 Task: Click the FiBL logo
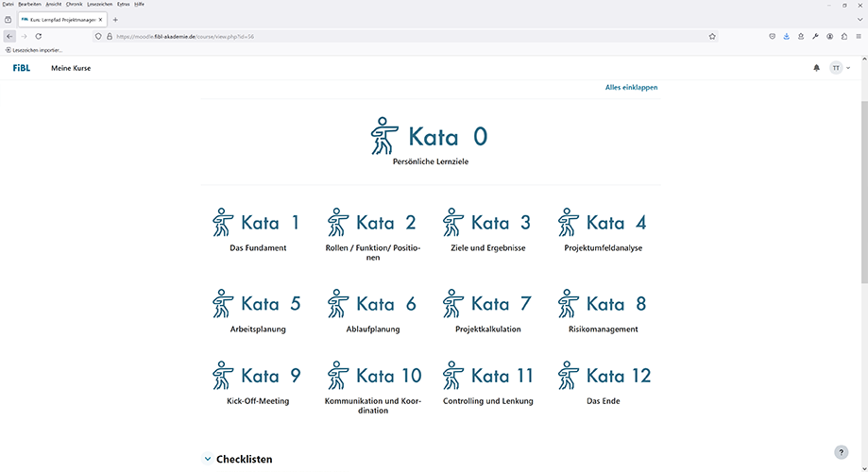tap(22, 68)
